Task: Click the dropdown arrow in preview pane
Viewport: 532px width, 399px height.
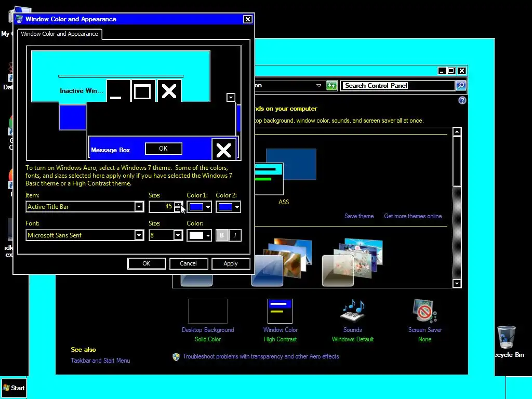Action: [231, 97]
